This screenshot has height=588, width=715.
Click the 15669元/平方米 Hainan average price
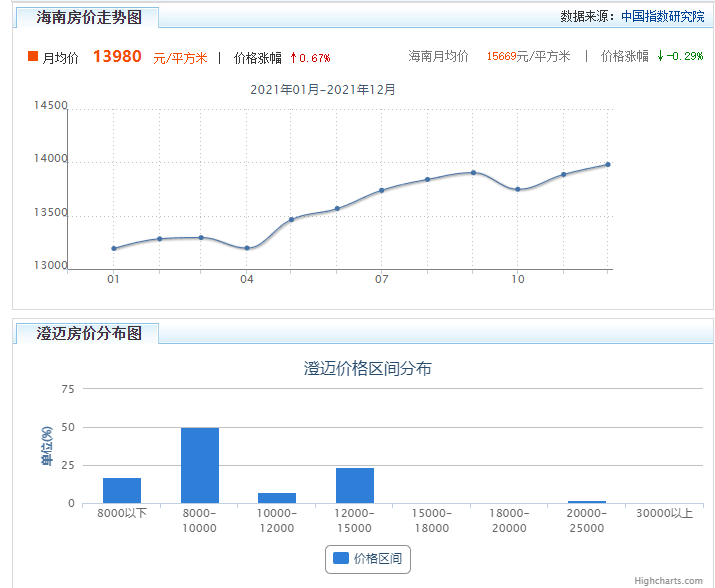coord(528,56)
